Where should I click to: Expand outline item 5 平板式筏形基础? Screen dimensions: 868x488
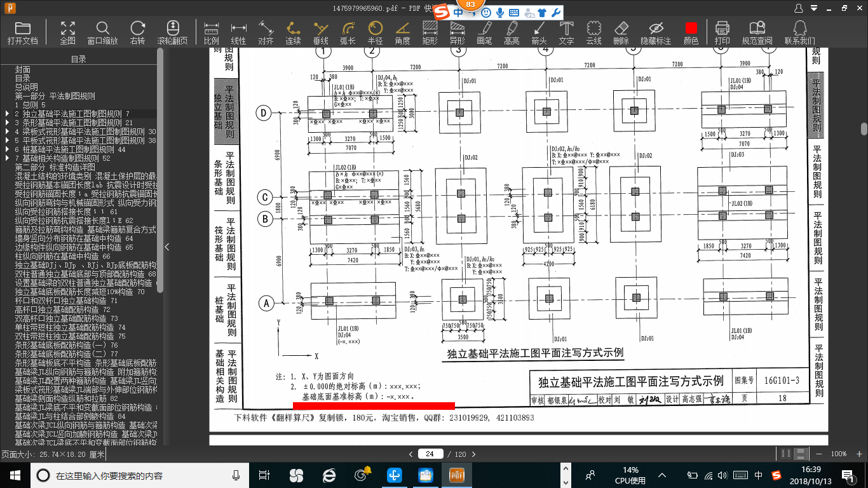(7, 140)
